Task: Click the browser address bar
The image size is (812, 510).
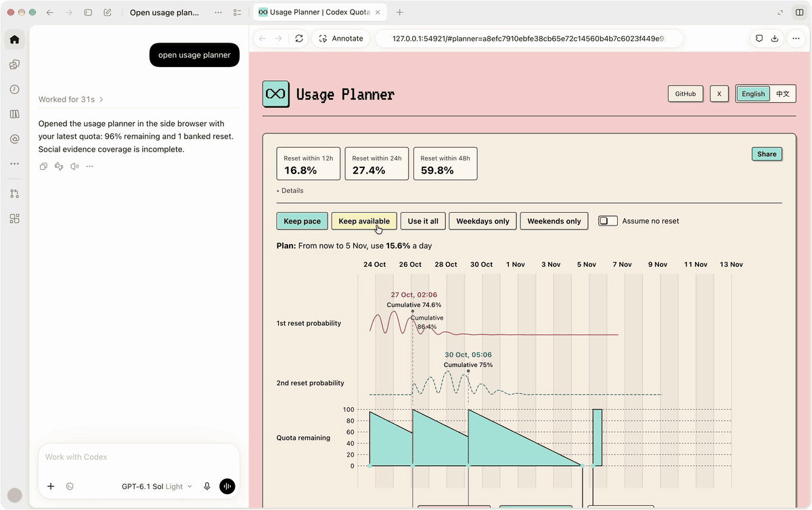Action: [x=528, y=39]
